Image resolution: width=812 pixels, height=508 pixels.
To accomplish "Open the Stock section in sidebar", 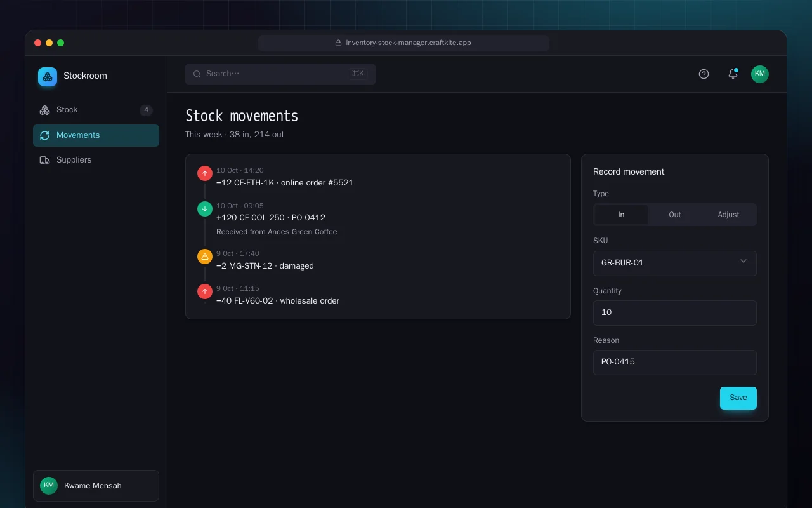I will [96, 110].
